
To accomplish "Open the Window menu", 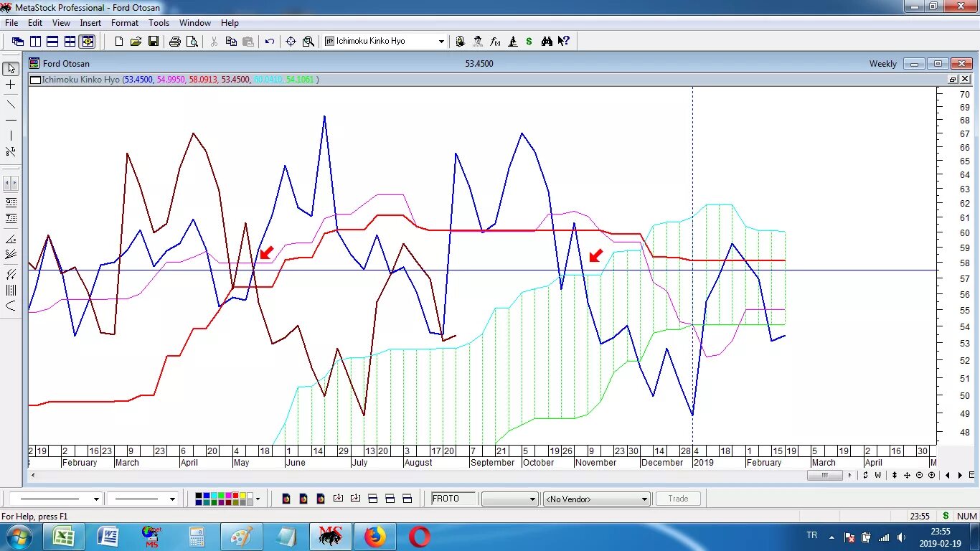I will click(x=194, y=23).
